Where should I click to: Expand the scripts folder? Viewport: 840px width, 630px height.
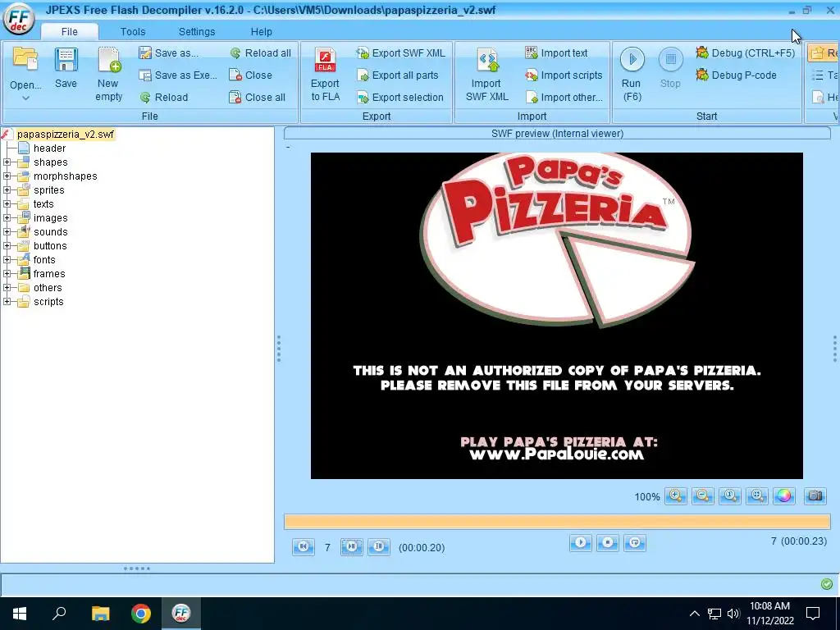tap(7, 302)
